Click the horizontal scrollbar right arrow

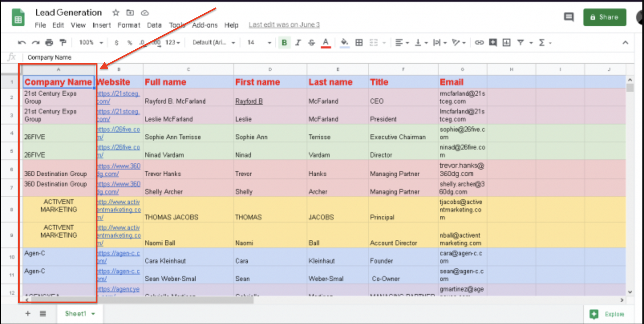tap(622, 300)
